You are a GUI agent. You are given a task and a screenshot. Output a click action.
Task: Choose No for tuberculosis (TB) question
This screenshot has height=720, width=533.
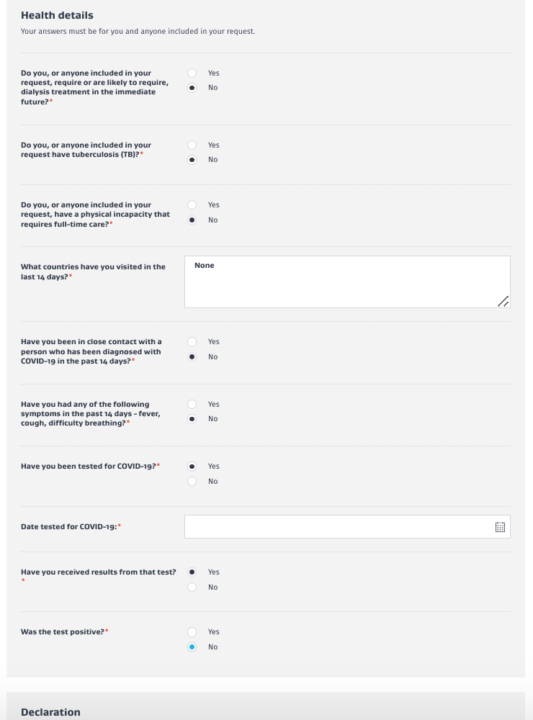pyautogui.click(x=192, y=160)
